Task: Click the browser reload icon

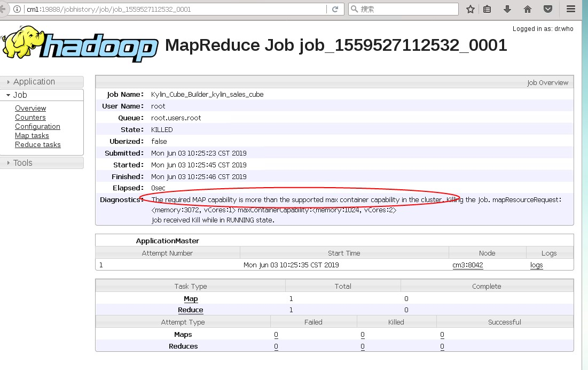Action: click(x=335, y=9)
